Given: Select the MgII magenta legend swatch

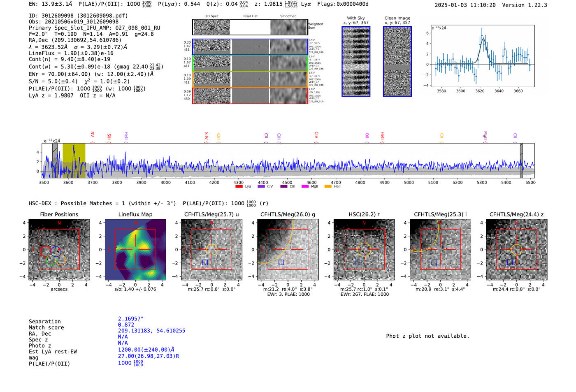Looking at the screenshot, I should click(305, 186).
